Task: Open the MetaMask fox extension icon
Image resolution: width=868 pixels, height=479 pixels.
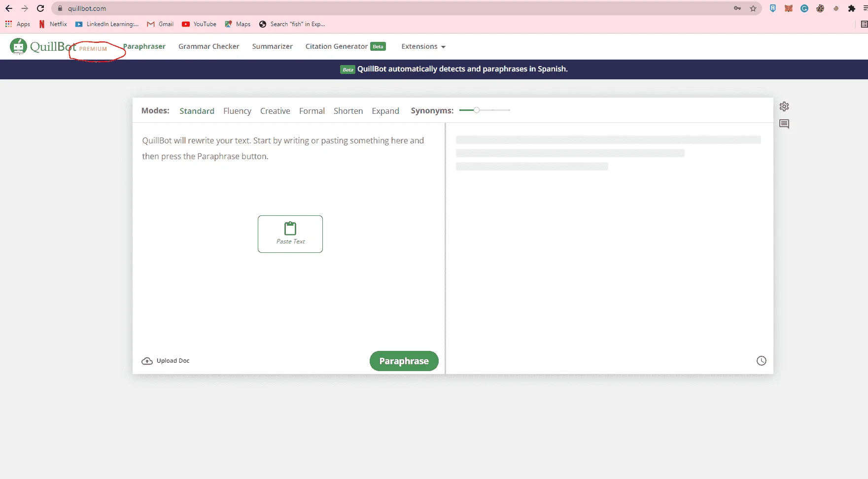Action: [x=789, y=8]
